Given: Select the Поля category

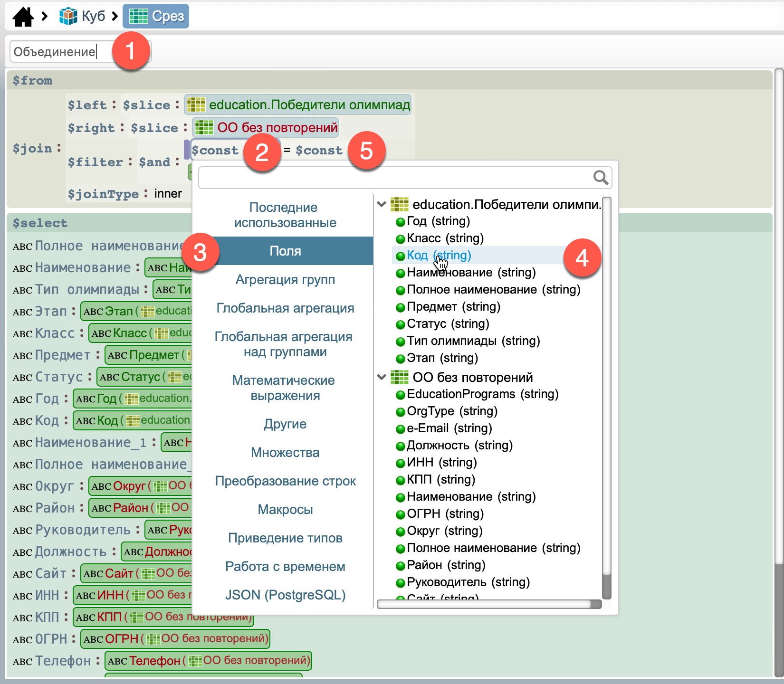Looking at the screenshot, I should [285, 251].
